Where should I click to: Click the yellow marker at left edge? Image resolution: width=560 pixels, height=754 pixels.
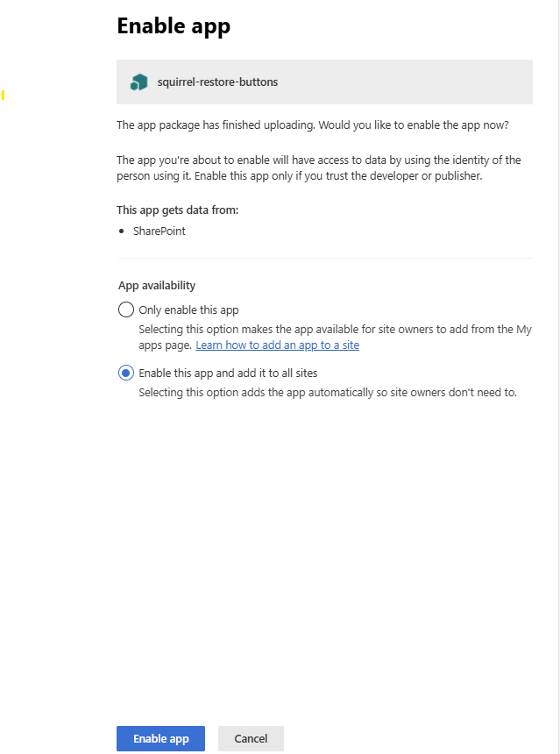pos(3,95)
